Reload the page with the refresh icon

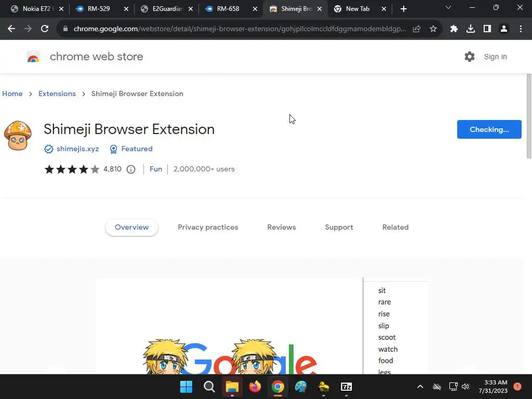45,29
